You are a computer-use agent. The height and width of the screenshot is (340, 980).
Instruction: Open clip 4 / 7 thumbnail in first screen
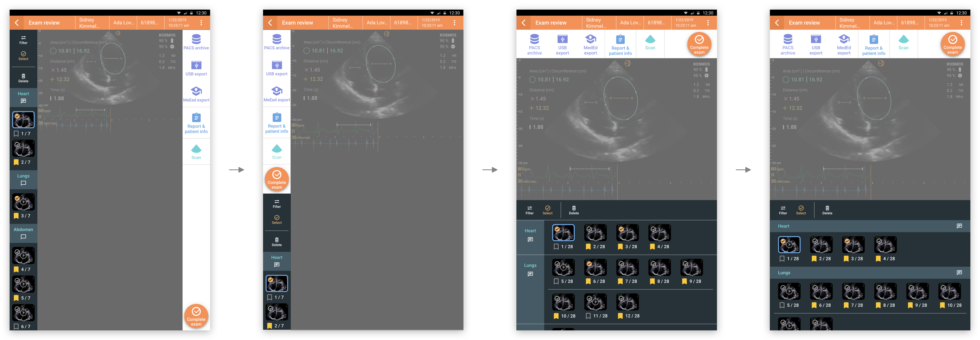(x=24, y=256)
